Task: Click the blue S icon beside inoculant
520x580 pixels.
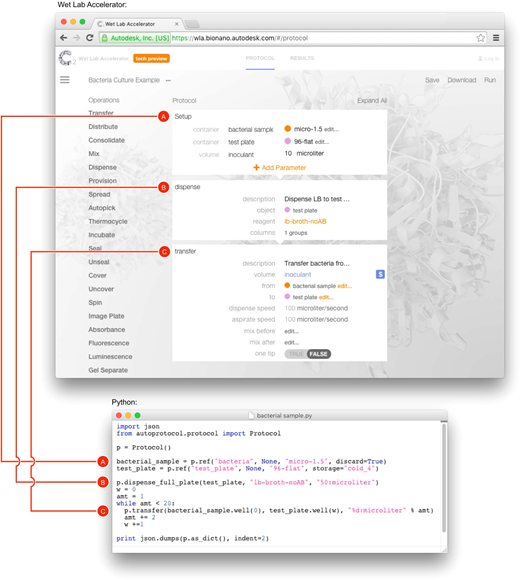Action: coord(380,274)
